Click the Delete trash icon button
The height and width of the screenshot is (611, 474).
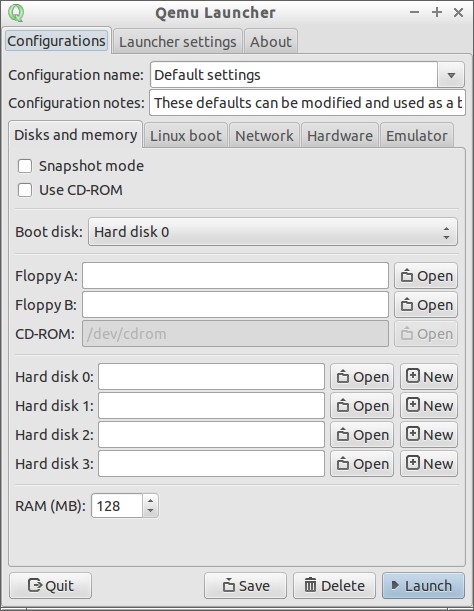pos(334,586)
